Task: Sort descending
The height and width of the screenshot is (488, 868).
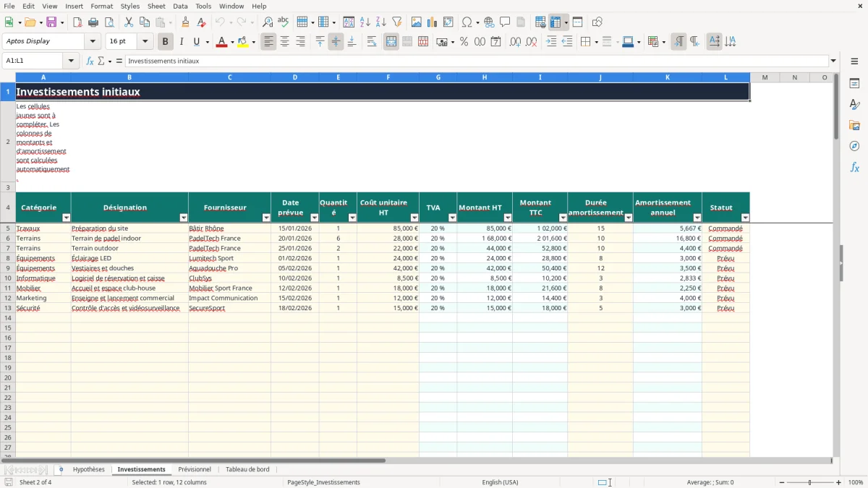Action: [x=380, y=22]
